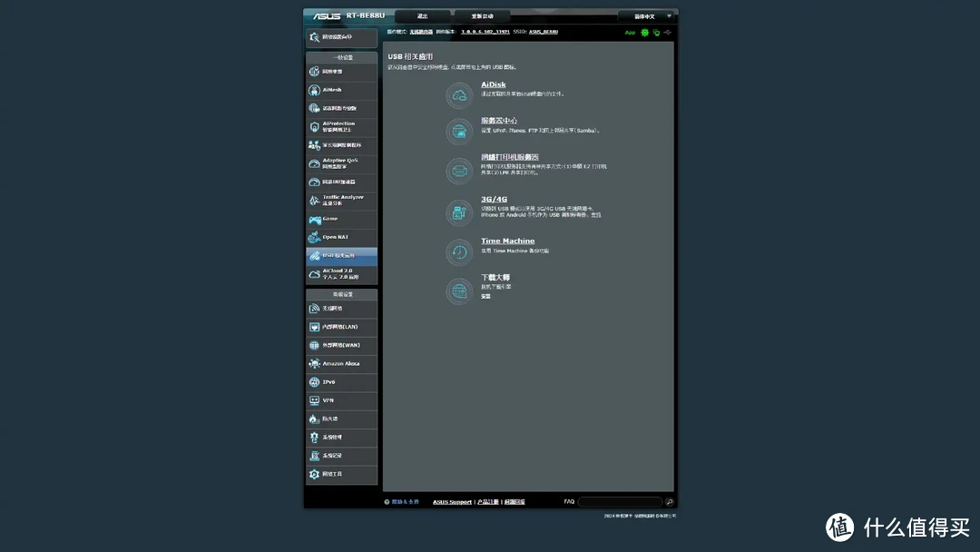This screenshot has width=980, height=552.
Task: Open Wireless settings in the sidebar
Action: coord(341,308)
